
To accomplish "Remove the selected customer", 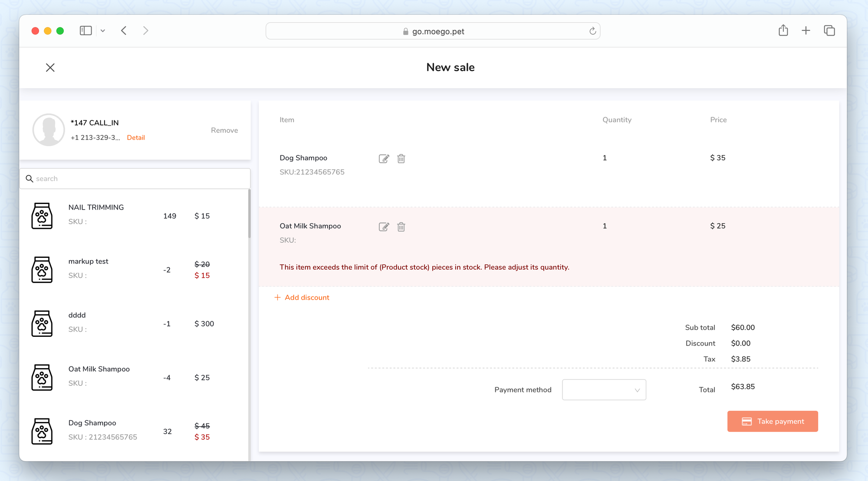I will [x=224, y=130].
